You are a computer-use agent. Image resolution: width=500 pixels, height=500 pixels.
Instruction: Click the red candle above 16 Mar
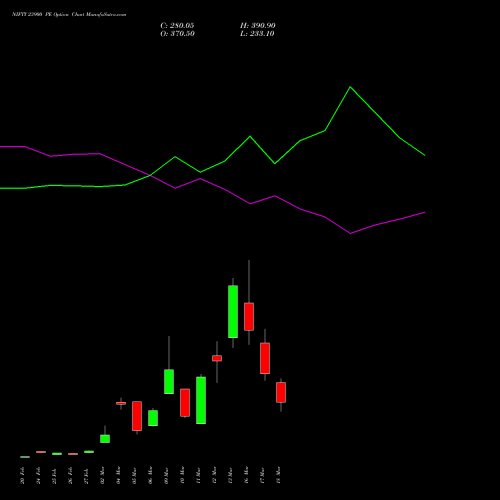pyautogui.click(x=249, y=317)
